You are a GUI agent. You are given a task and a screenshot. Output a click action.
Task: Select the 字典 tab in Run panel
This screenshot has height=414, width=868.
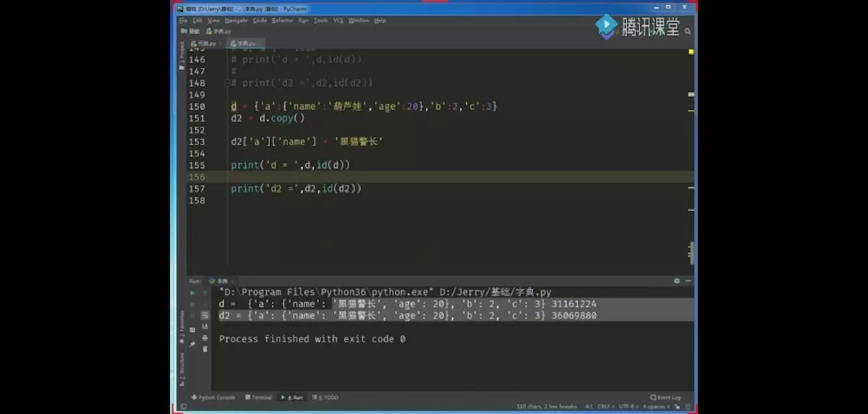click(x=220, y=281)
